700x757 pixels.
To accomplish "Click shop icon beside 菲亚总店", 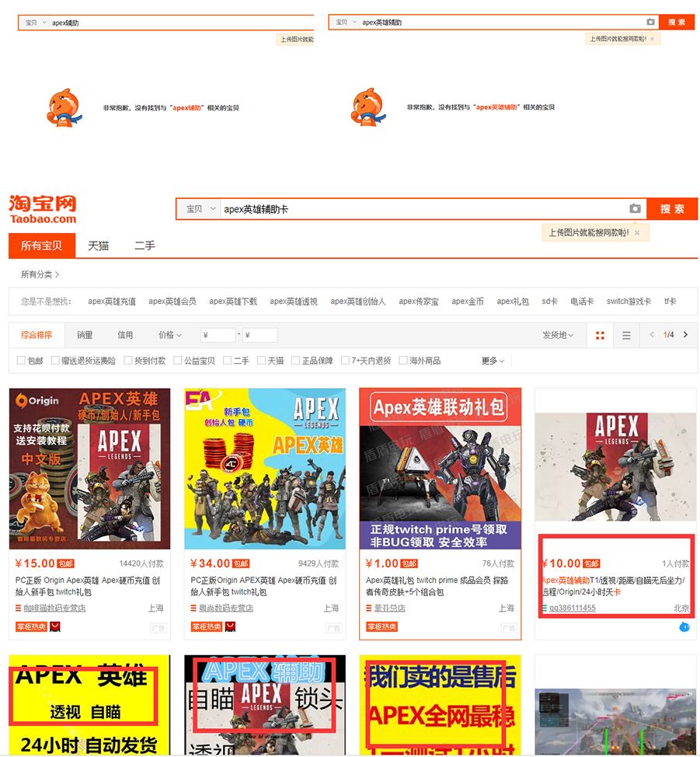I will (369, 608).
